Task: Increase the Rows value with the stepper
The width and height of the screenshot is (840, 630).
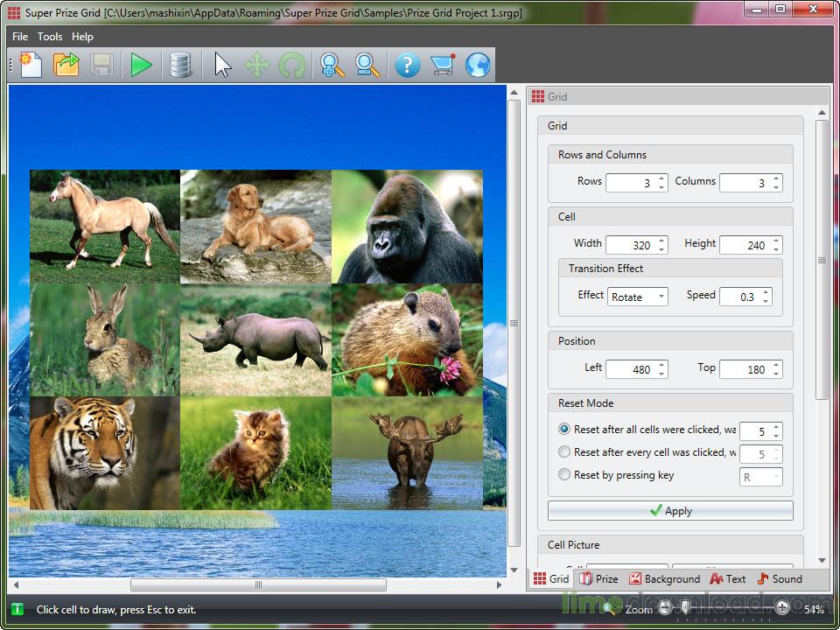Action: tap(661, 177)
